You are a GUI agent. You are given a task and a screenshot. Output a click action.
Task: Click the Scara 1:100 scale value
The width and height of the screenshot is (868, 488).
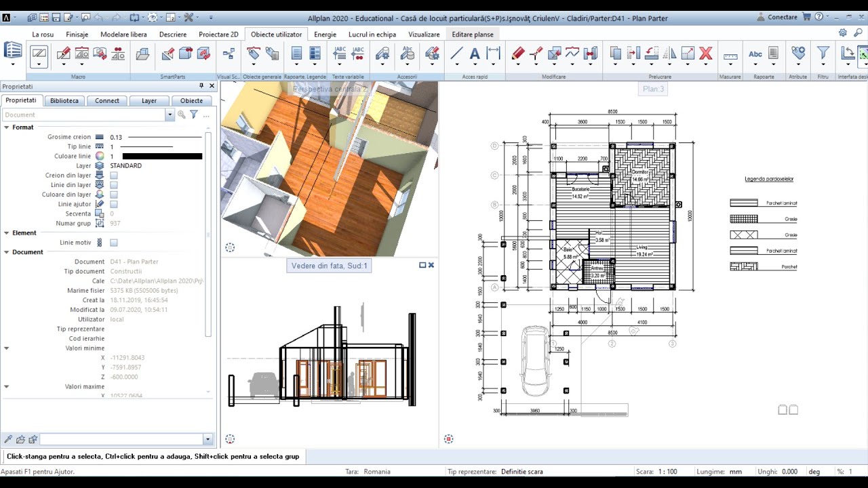(x=667, y=472)
